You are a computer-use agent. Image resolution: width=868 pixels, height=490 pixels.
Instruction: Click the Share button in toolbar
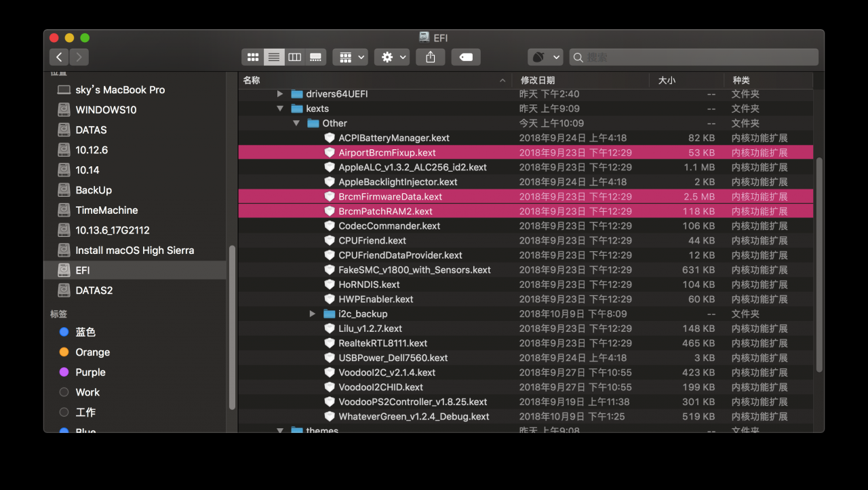pyautogui.click(x=431, y=57)
